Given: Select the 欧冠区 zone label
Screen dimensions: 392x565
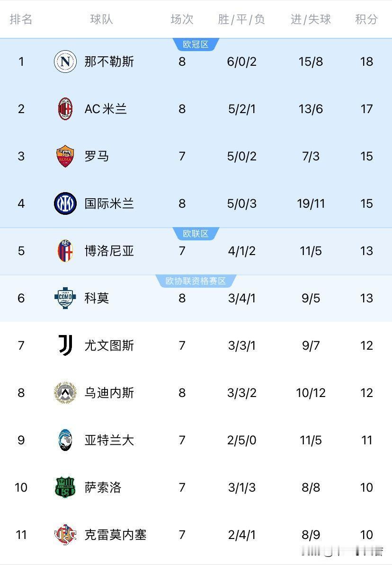Looking at the screenshot, I should click(x=196, y=45).
